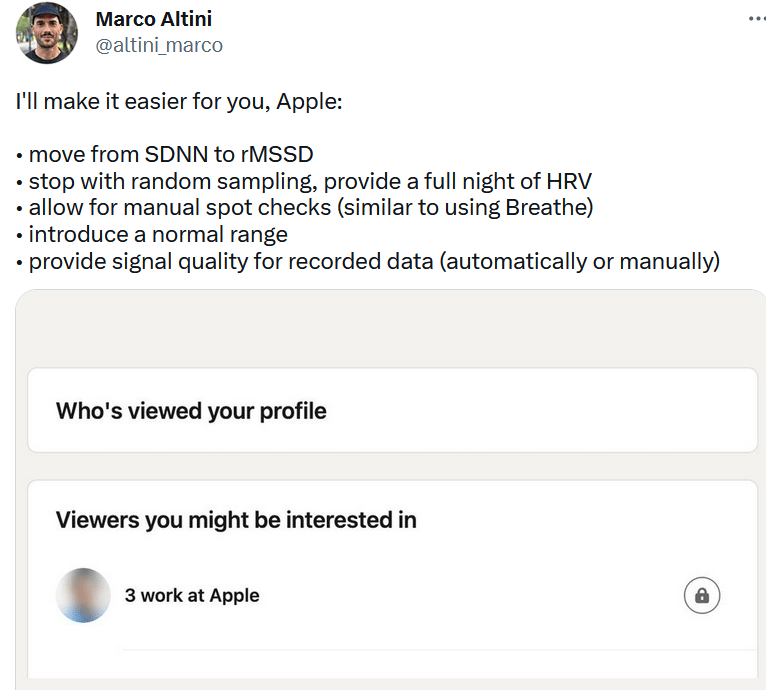Click the word "Apple:" in the tweet's first line
The width and height of the screenshot is (766, 690).
pos(310,102)
